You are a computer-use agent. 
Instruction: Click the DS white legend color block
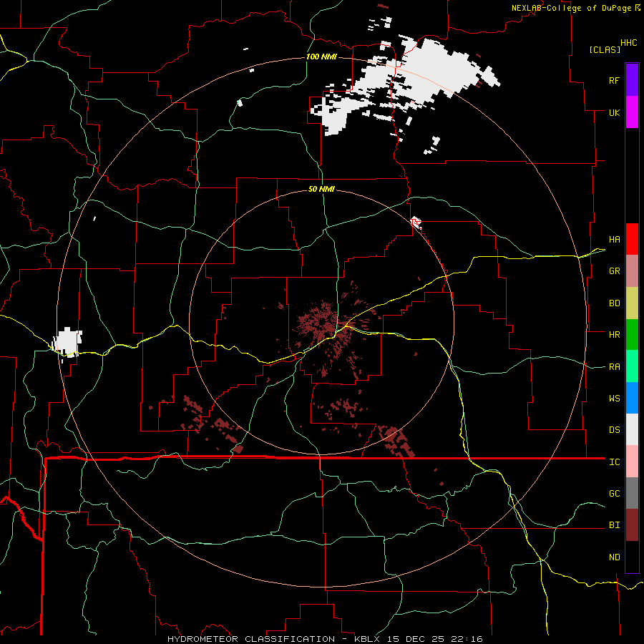632,429
